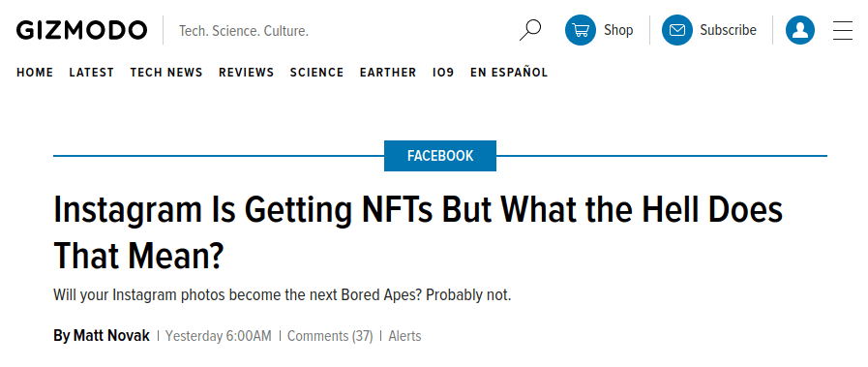Click the search magnifying glass icon
Image resolution: width=868 pixels, height=367 pixels.
click(x=529, y=30)
